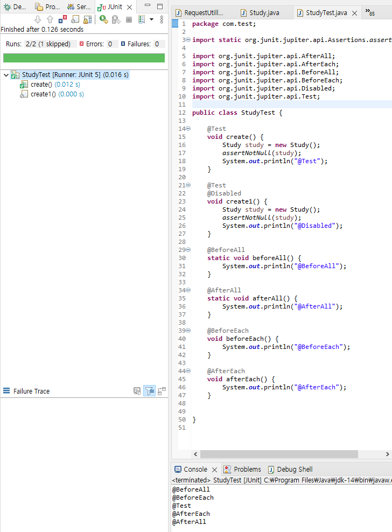Click @BeforeAll output line in console
The height and width of the screenshot is (532, 392).
(x=191, y=489)
